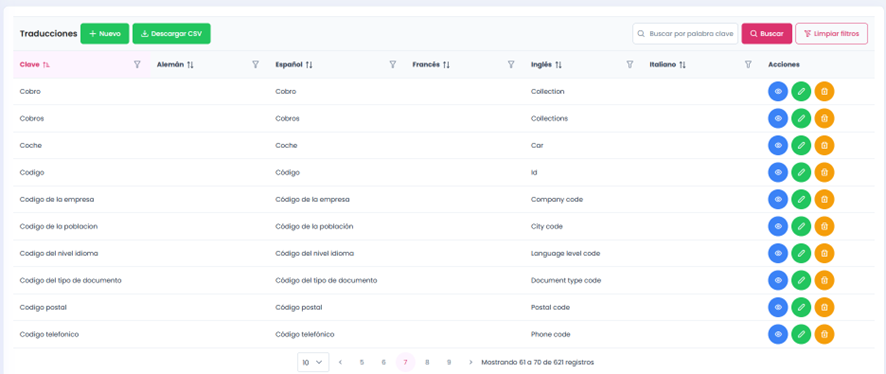Delete the Coche row
This screenshot has width=886, height=374.
tap(824, 145)
